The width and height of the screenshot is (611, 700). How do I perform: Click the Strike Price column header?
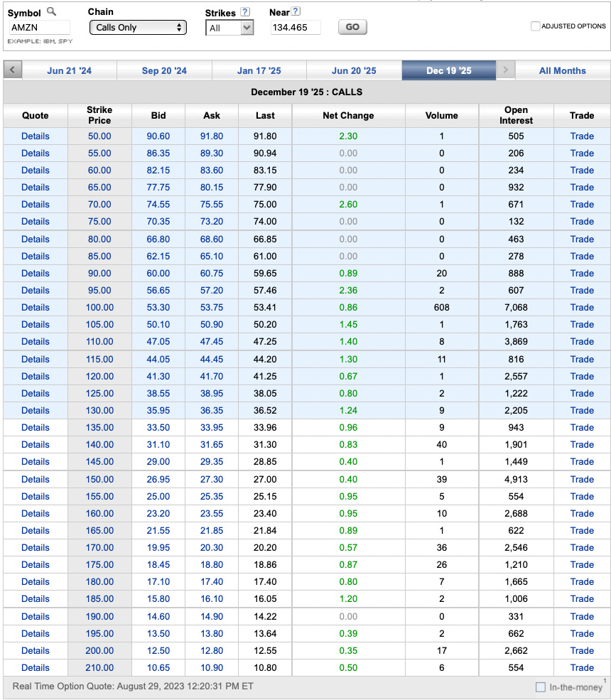(99, 115)
